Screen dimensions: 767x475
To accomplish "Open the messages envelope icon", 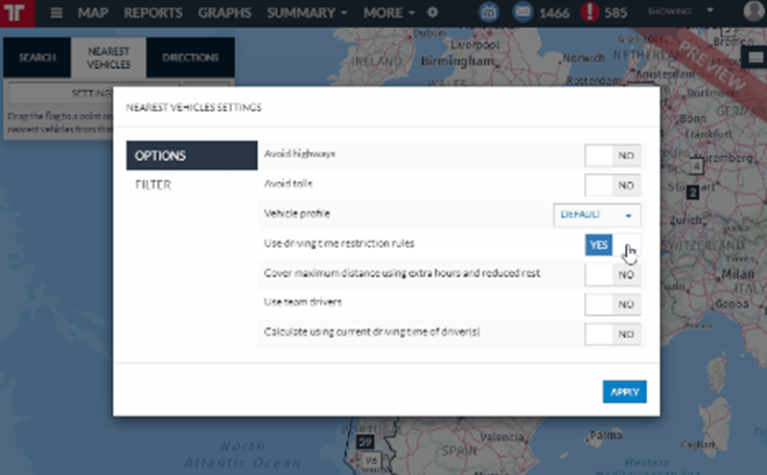I will click(523, 12).
